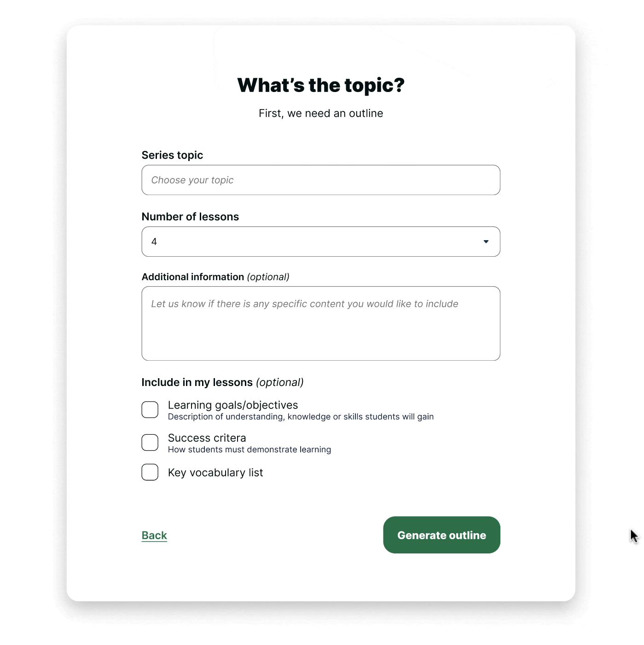Viewport: 644px width, 645px height.
Task: Click the Key vocabulary list label
Action: (215, 472)
